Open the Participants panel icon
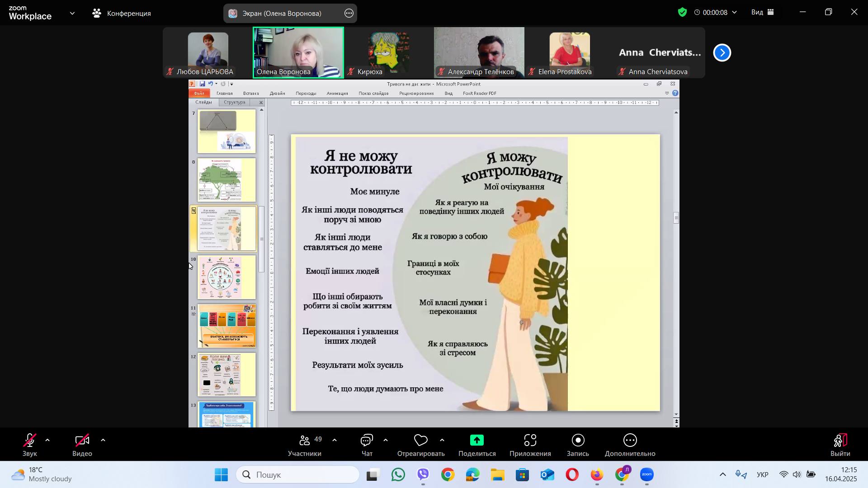Viewport: 868px width, 488px height. (304, 441)
